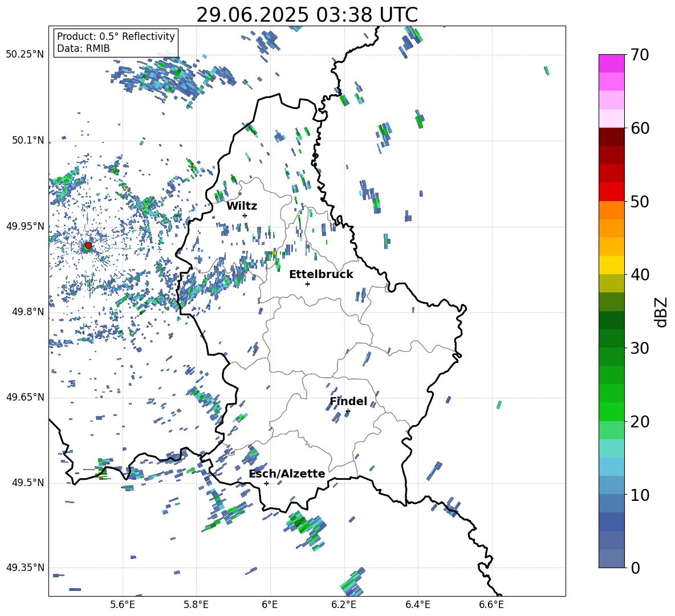This screenshot has height=616, width=675.
Task: Click the 49.35°N latitude label
Action: tap(25, 568)
